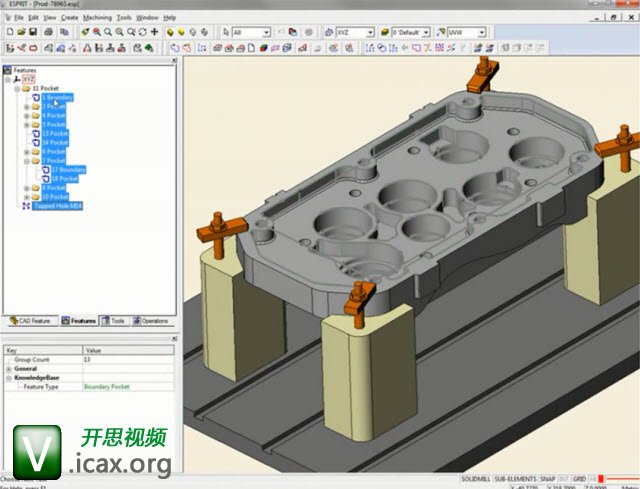Toggle SNAP mode in status bar
Image resolution: width=640 pixels, height=489 pixels.
(547, 479)
